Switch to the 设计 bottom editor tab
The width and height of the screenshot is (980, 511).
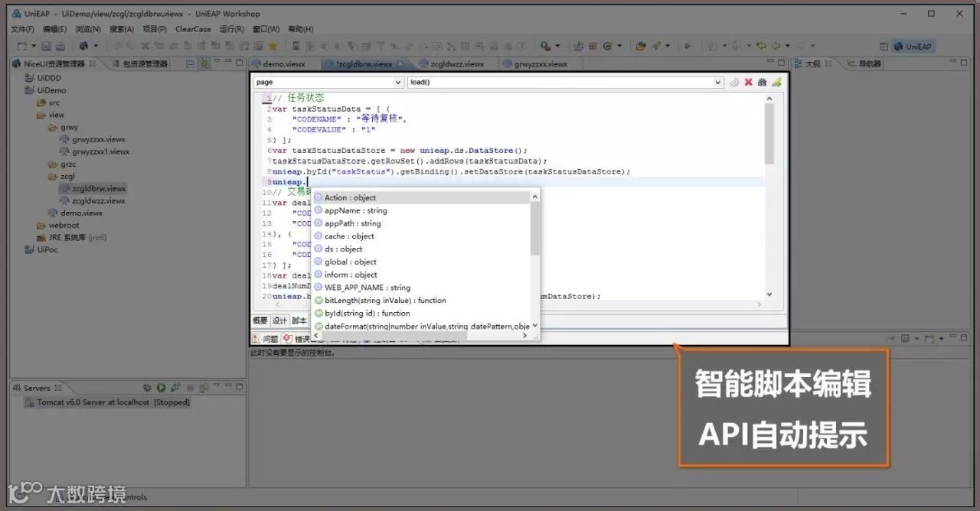tap(279, 321)
